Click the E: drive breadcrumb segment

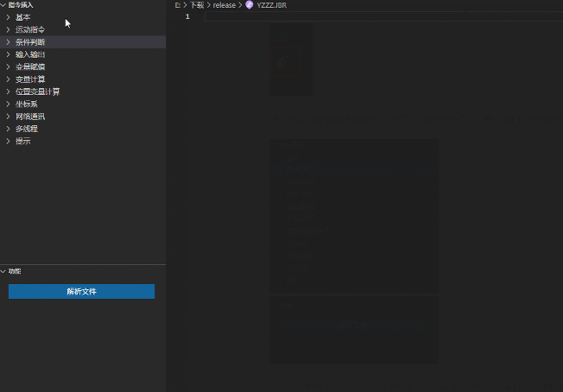(x=177, y=5)
